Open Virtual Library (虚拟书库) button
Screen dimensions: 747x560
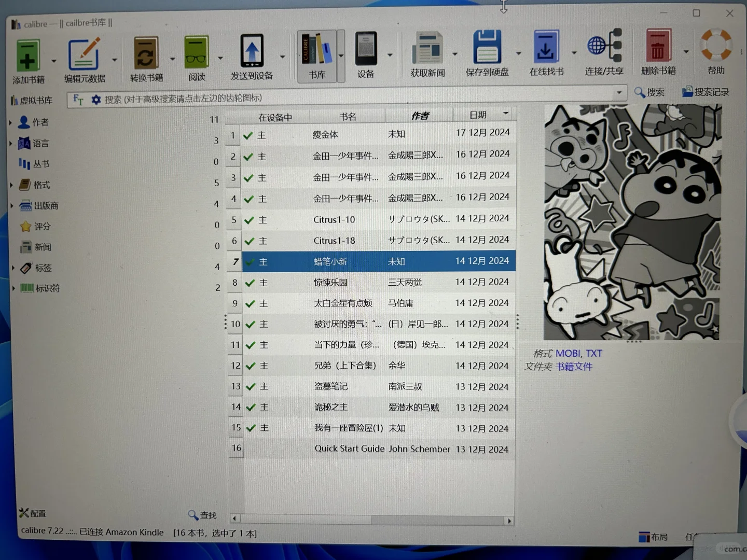click(32, 101)
